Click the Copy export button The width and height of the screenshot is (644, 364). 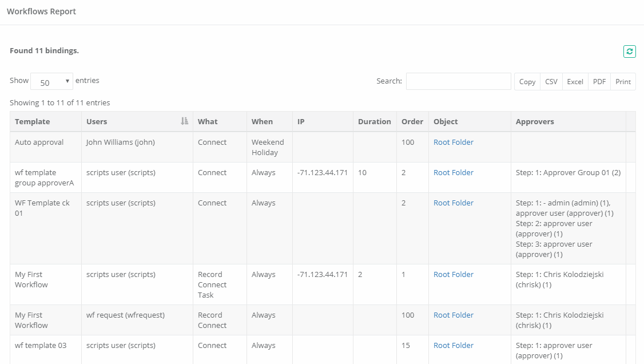pos(527,81)
